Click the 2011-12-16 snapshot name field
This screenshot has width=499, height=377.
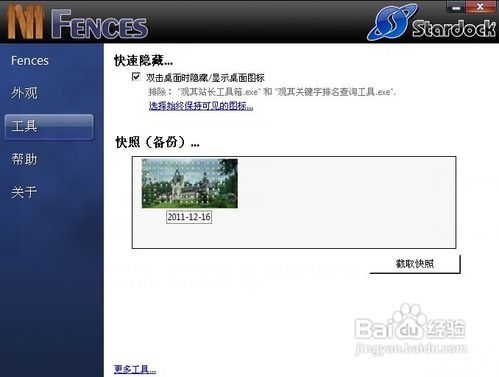click(x=189, y=217)
